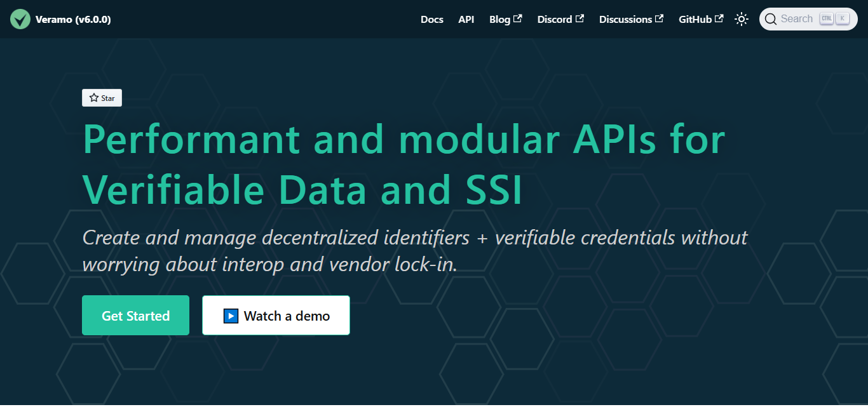Screen dimensions: 868x407
Task: Open the GitHub navbar link
Action: coord(701,19)
